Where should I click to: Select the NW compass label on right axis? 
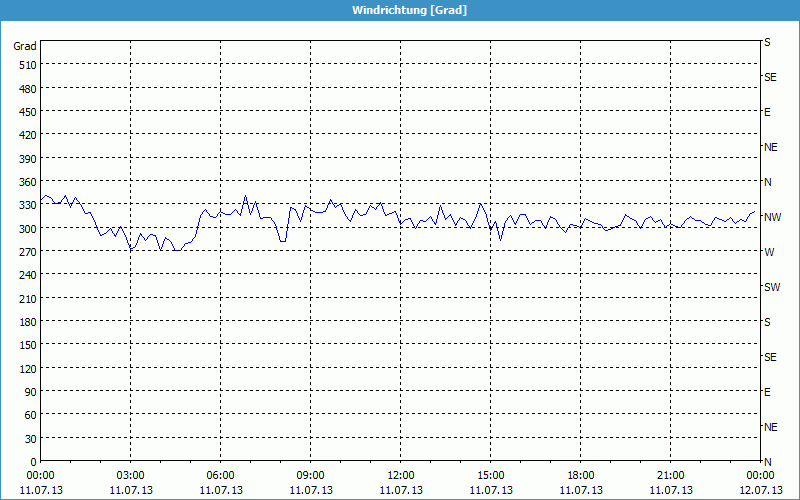pos(772,217)
